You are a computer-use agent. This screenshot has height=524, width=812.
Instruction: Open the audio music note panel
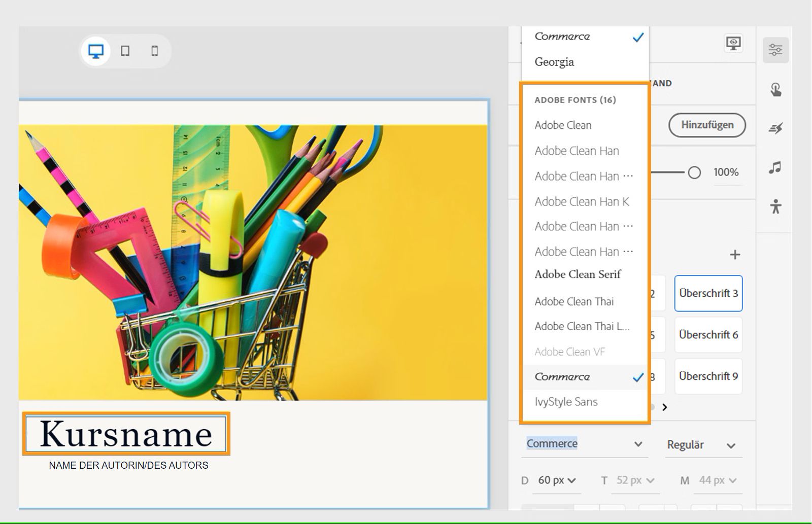click(775, 167)
